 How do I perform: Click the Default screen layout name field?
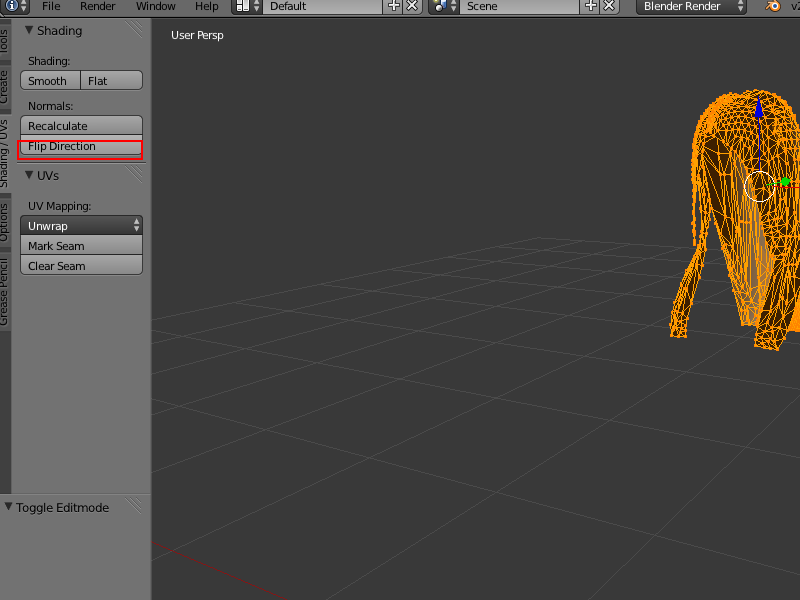point(322,6)
